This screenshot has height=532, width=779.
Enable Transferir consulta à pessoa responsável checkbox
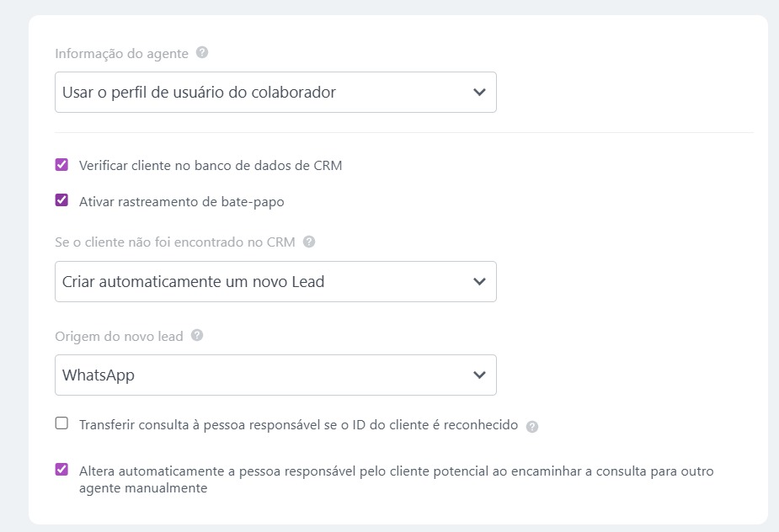pyautogui.click(x=61, y=423)
